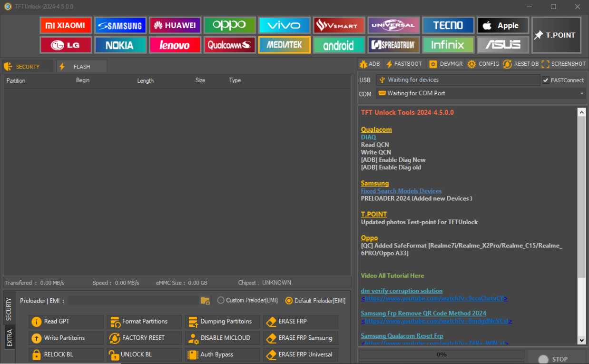This screenshot has height=364, width=589.
Task: Click the UNLOCK BL button
Action: tap(144, 354)
